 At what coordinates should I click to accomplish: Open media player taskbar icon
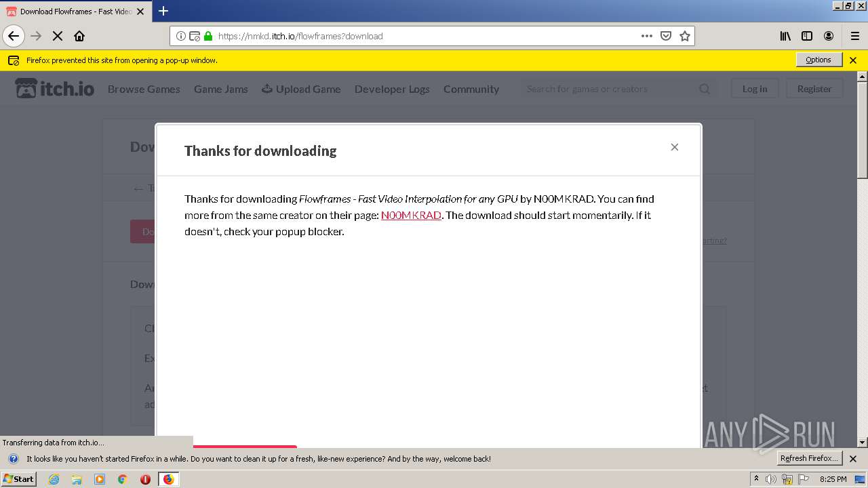pos(100,479)
